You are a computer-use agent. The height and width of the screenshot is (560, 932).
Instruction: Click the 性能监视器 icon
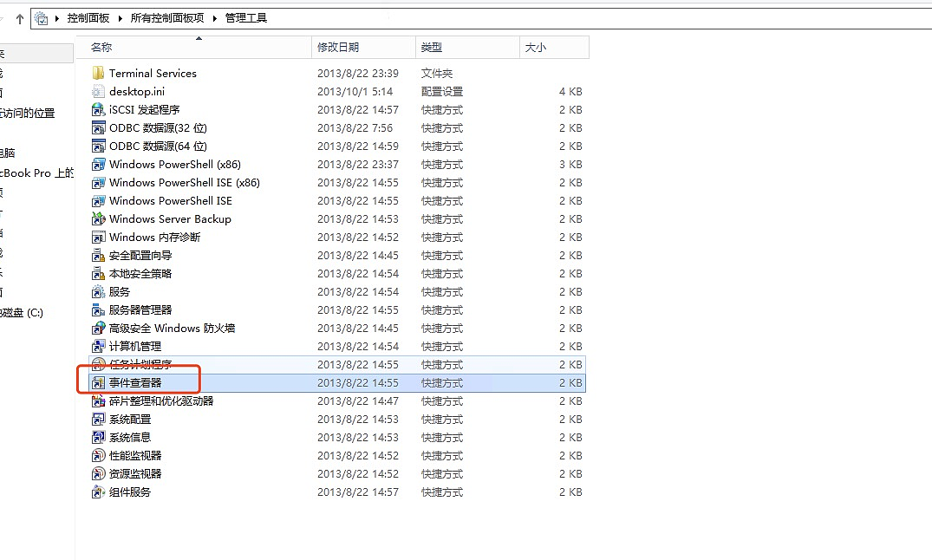[98, 456]
